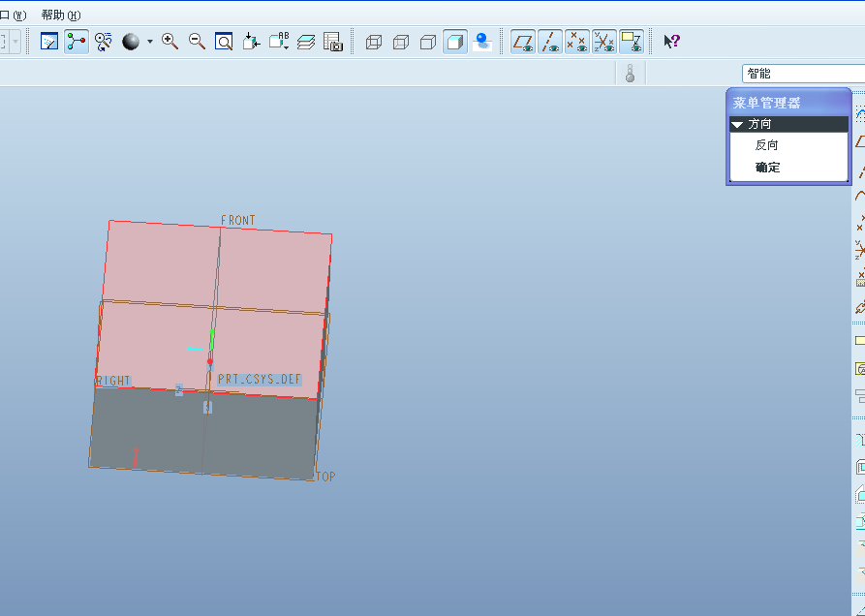
Task: Switch to wireframe display style
Action: click(374, 42)
